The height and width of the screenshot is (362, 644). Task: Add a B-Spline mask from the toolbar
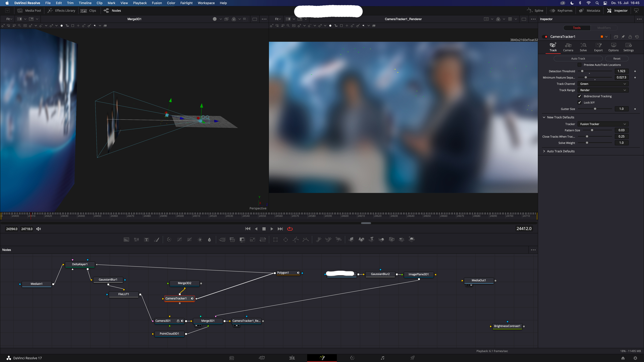coord(306,240)
